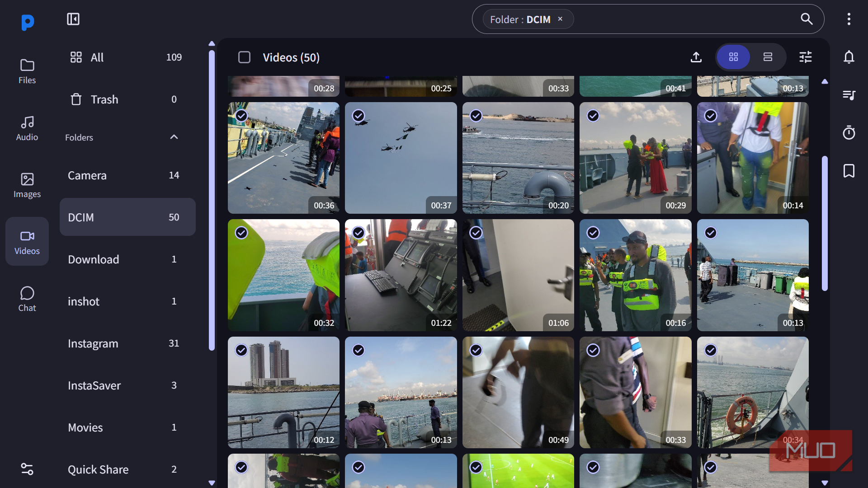
Task: Open the filter options icon
Action: [x=806, y=57]
